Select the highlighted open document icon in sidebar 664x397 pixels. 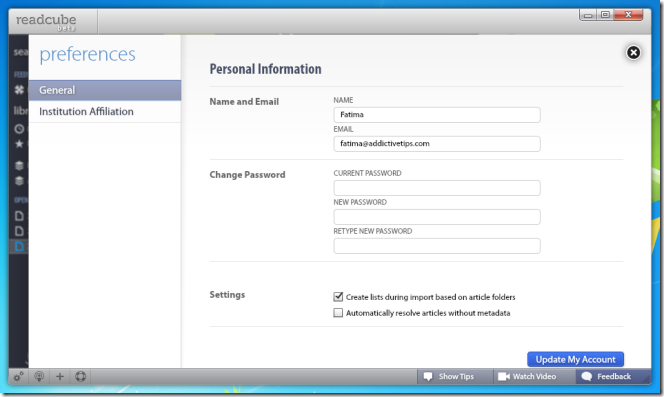tap(19, 246)
